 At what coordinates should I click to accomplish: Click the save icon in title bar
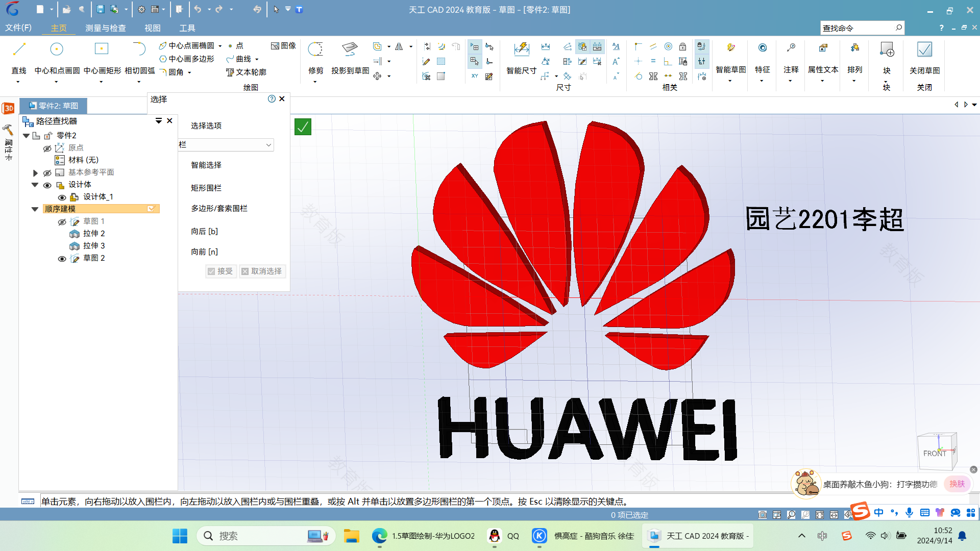[x=101, y=9]
